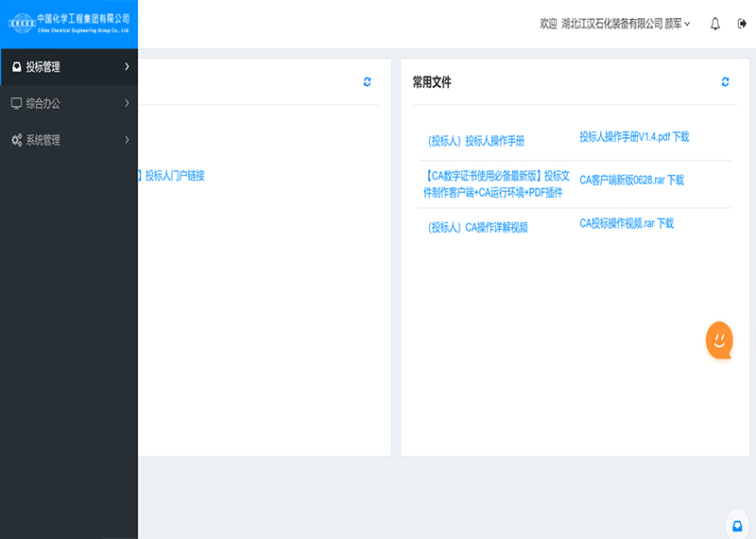
Task: Select the 系统管理 menu item
Action: [x=69, y=140]
